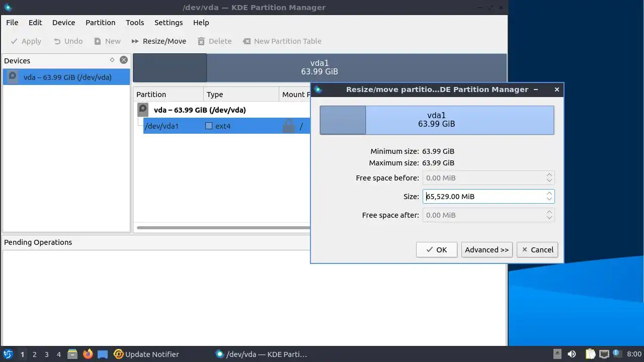Open the clipboard tray icon
The height and width of the screenshot is (362, 644).
pyautogui.click(x=590, y=354)
